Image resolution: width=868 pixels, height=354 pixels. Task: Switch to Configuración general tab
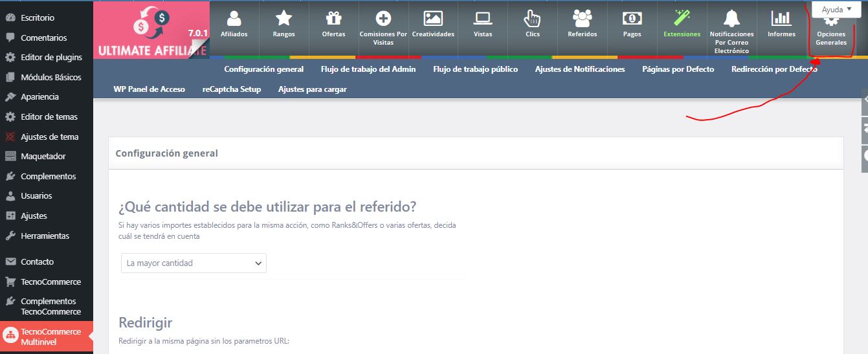pos(264,69)
